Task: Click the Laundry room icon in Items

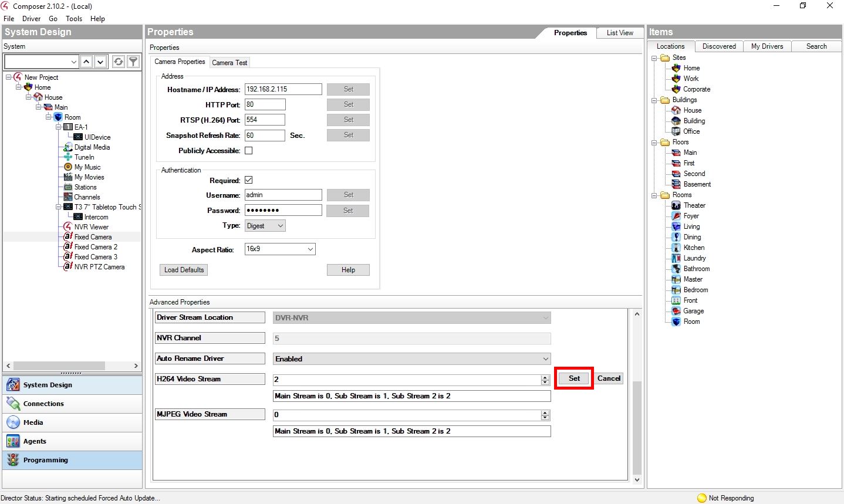Action: tap(676, 258)
